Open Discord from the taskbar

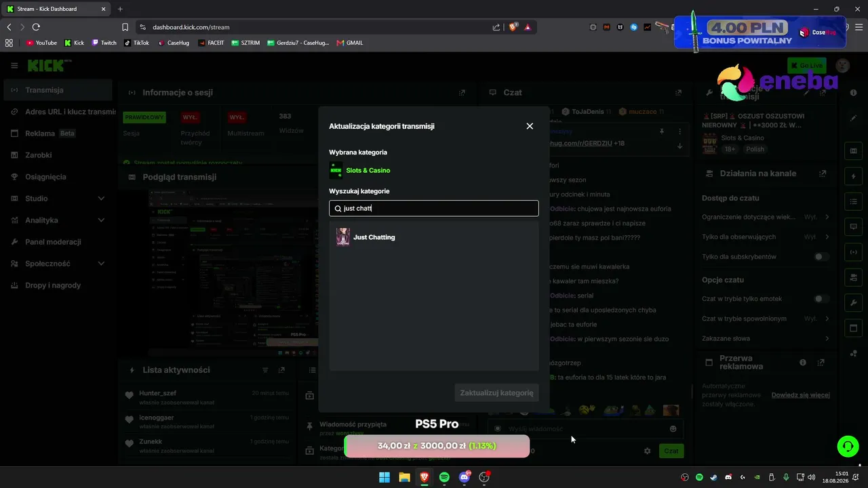pos(465,477)
